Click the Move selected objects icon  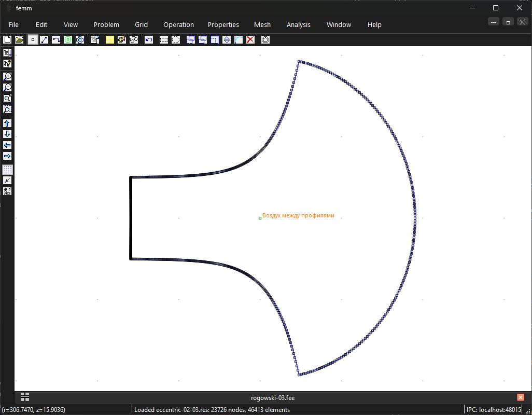point(191,40)
